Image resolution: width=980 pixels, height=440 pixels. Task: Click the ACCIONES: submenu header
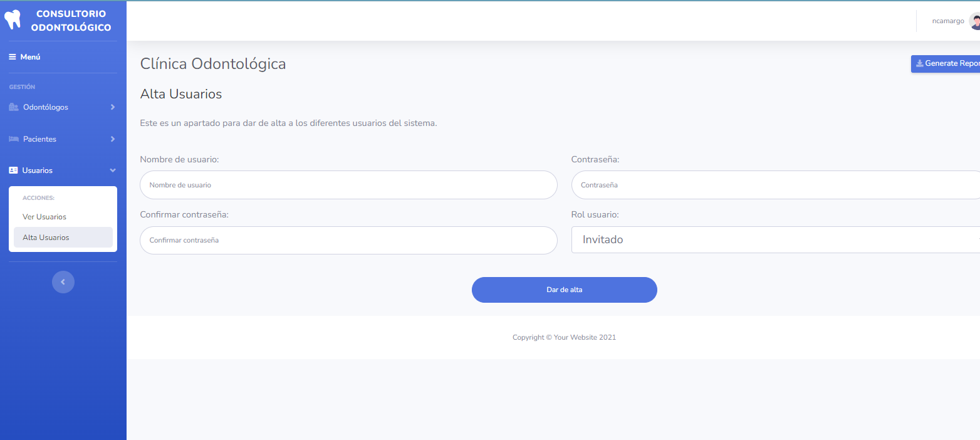39,198
